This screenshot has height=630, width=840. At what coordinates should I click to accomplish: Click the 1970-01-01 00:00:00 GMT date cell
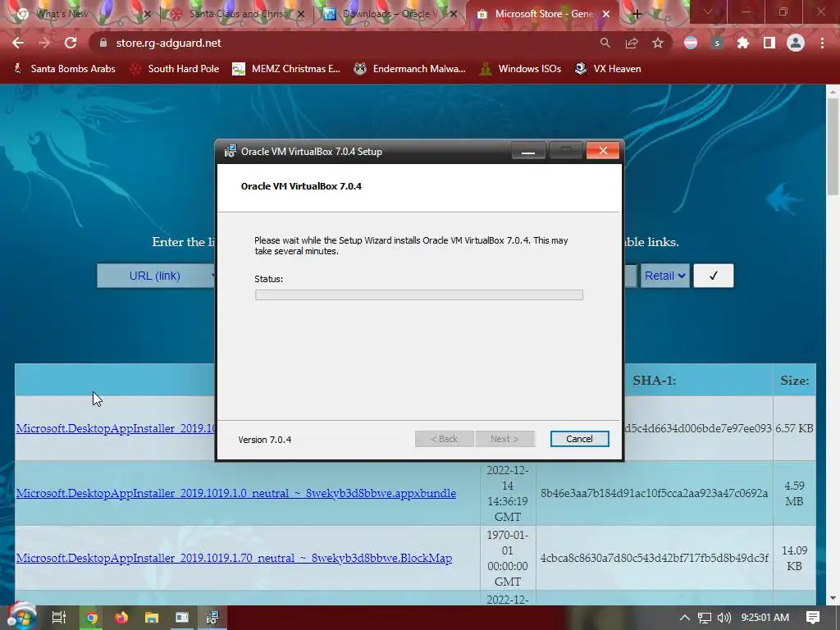507,558
